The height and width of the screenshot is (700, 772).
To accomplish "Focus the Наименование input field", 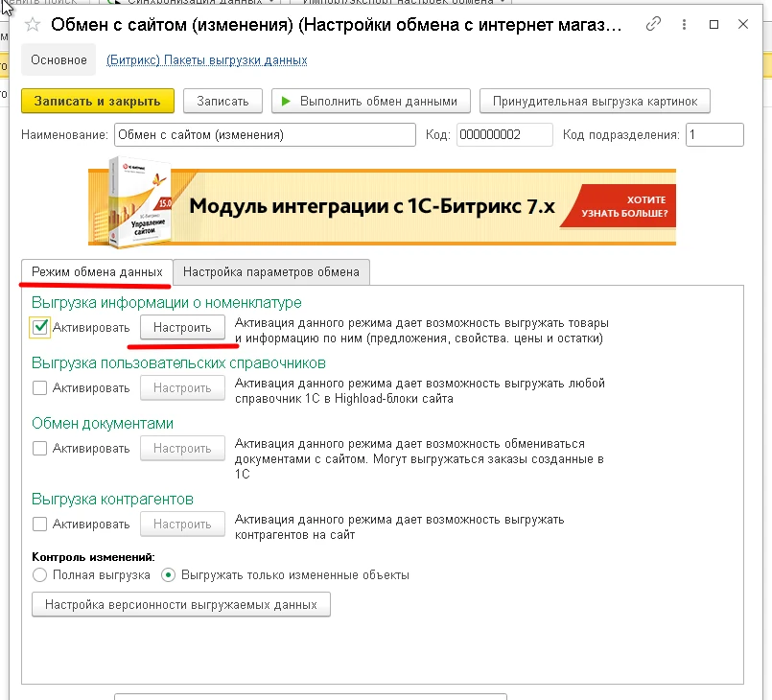I will [265, 135].
